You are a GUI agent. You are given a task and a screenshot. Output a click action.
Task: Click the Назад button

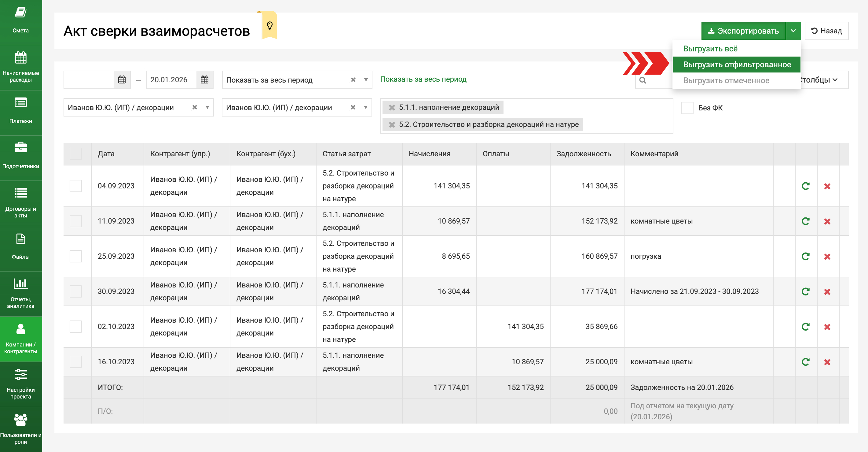826,31
